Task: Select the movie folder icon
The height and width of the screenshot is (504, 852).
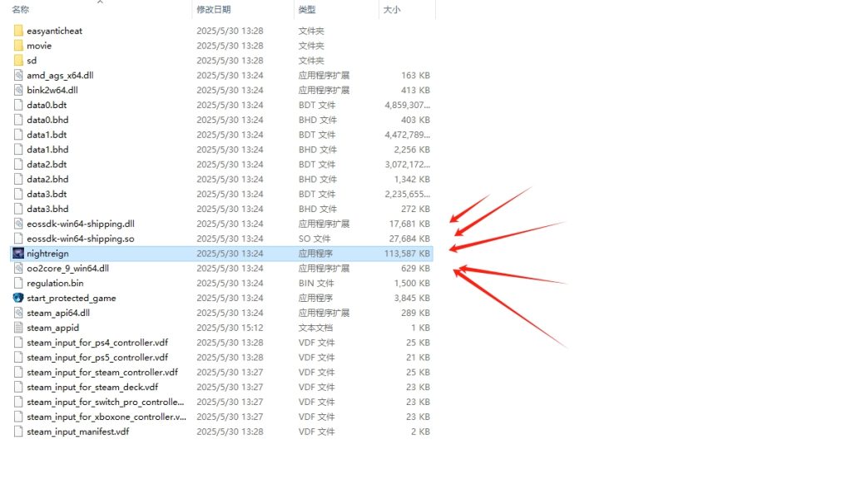Action: (18, 46)
